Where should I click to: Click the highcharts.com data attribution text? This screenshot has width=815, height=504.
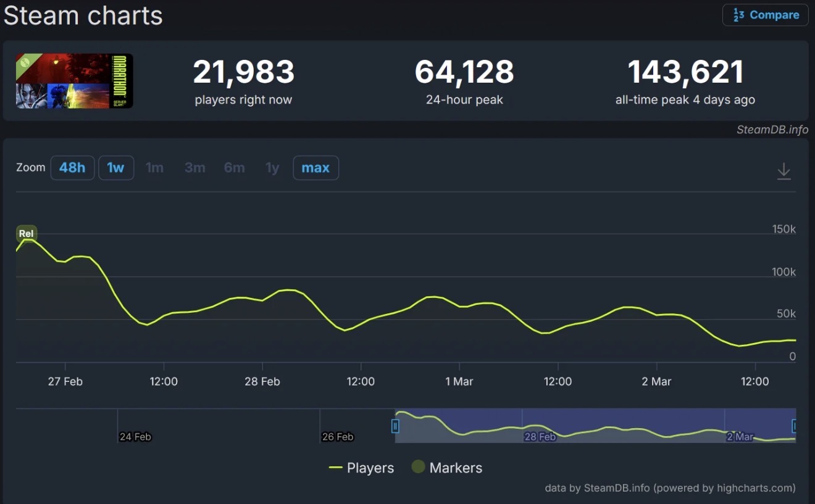pos(671,488)
